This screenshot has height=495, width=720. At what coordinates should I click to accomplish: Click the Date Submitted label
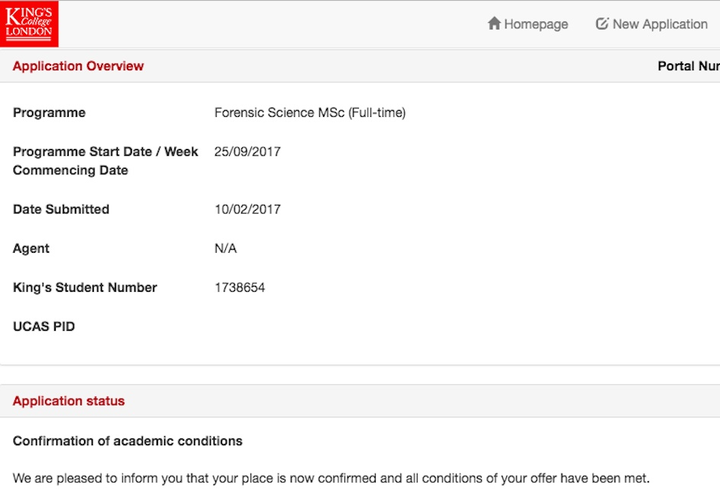(61, 209)
